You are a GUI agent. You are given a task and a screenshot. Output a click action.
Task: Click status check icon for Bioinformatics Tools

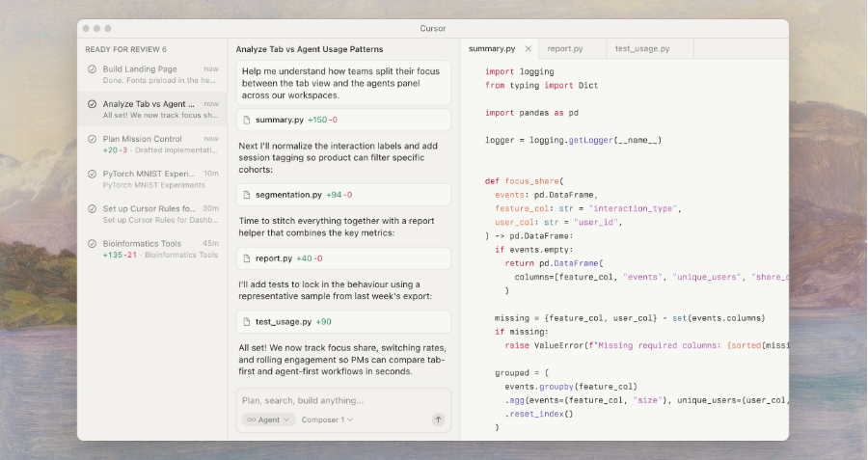(92, 244)
